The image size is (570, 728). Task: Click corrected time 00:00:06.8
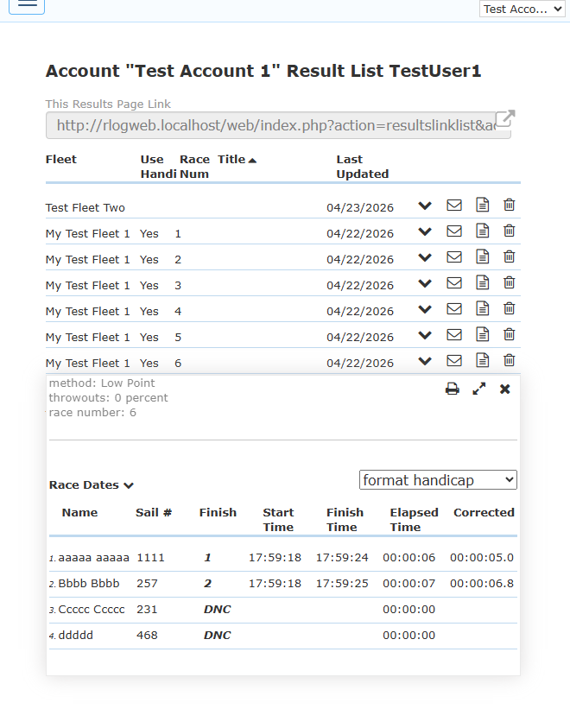482,584
